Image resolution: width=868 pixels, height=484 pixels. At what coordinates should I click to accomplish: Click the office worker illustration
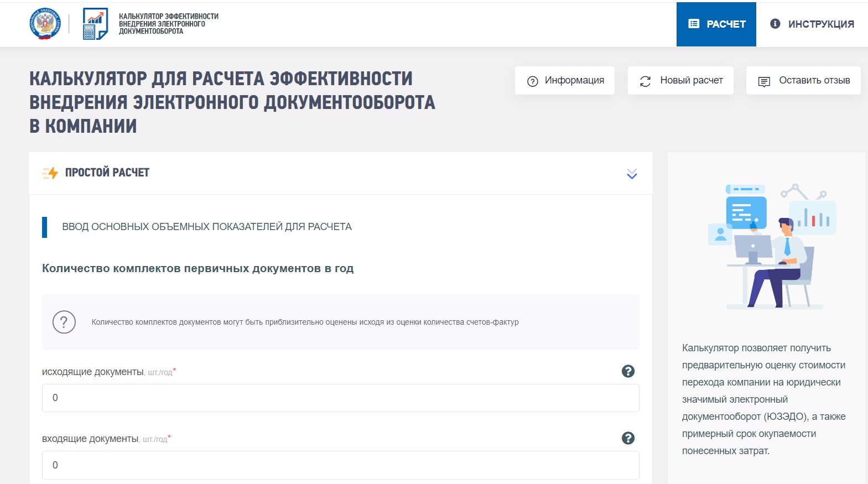pyautogui.click(x=773, y=246)
